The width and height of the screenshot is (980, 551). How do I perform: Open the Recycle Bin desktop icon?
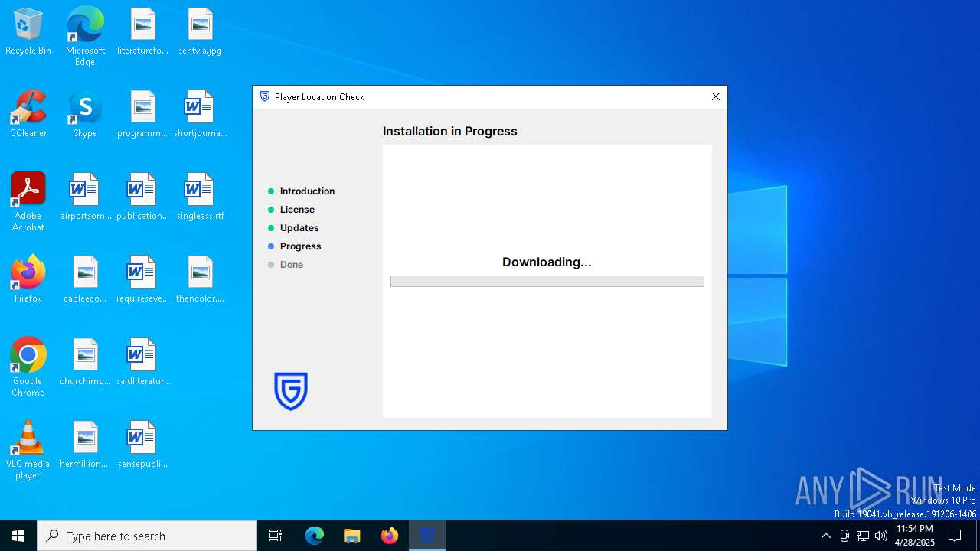[28, 32]
